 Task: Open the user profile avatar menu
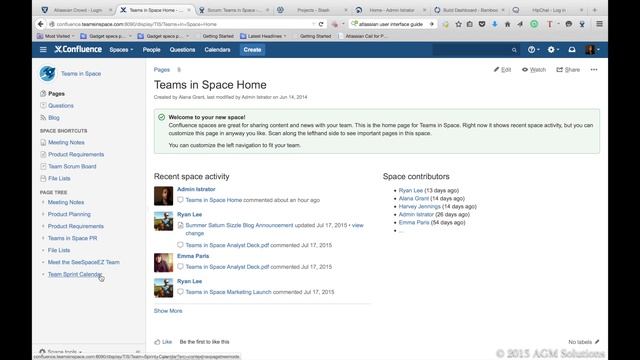point(592,50)
